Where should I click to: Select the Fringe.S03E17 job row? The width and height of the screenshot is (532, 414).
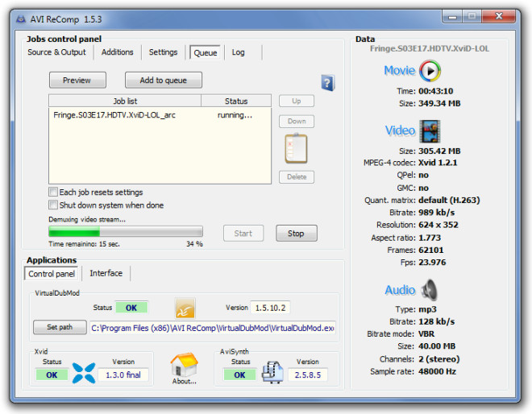pos(160,115)
